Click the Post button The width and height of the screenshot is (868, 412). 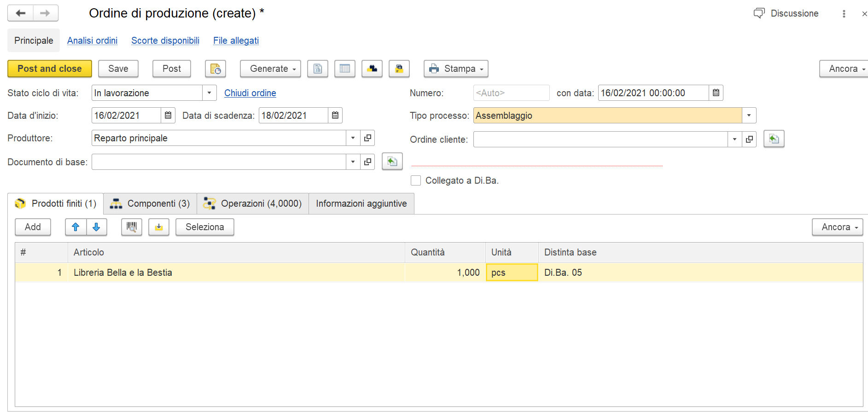(172, 69)
